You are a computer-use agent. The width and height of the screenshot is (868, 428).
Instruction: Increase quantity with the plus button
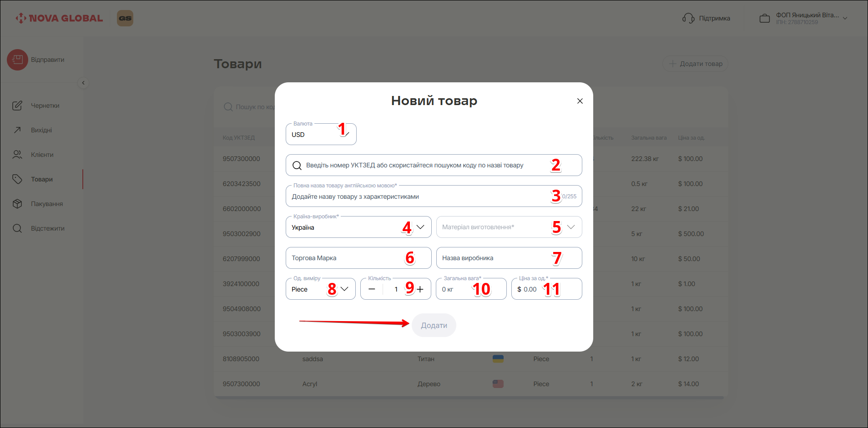coord(420,289)
